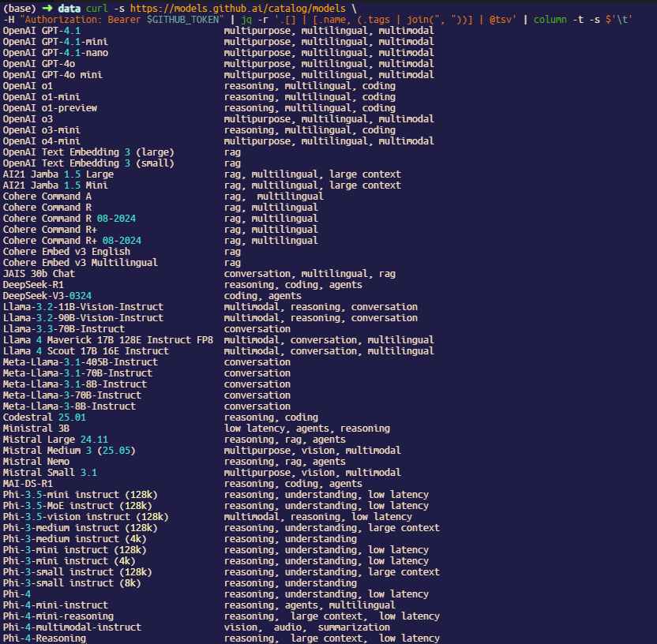Click the 'MAI-DS-R1' model name
The height and width of the screenshot is (644, 657).
(28, 484)
